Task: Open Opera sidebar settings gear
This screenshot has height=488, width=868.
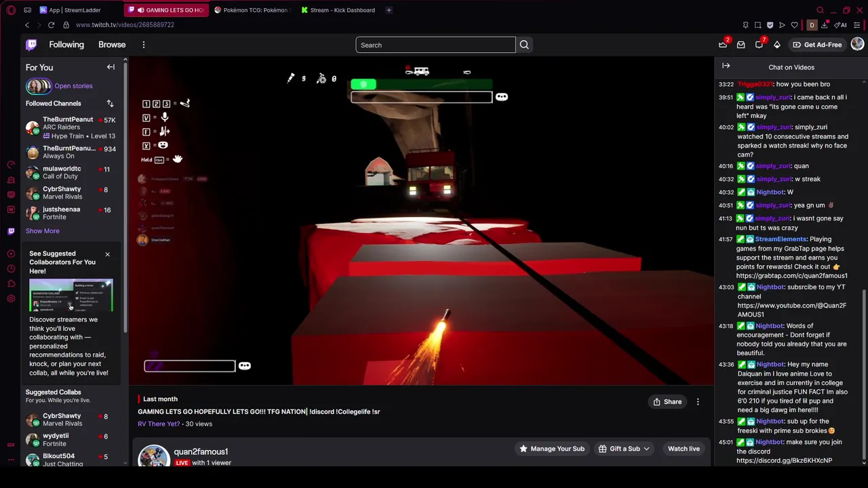Action: (11, 299)
